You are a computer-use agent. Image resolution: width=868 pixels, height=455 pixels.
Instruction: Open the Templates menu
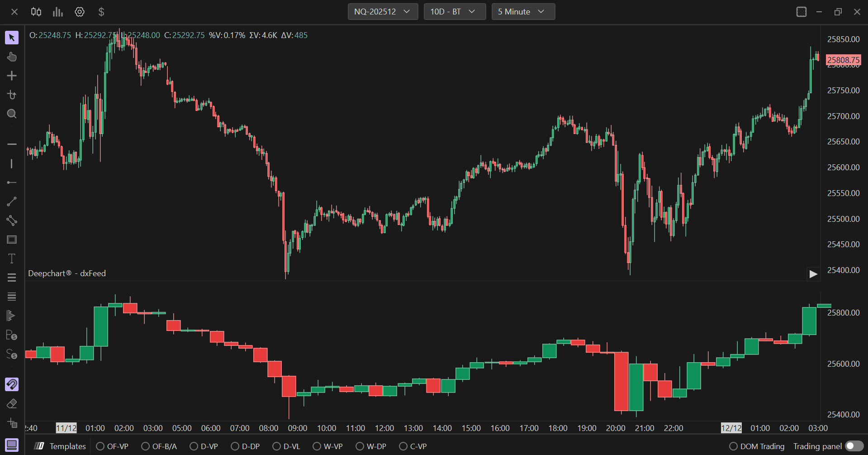[x=60, y=446]
